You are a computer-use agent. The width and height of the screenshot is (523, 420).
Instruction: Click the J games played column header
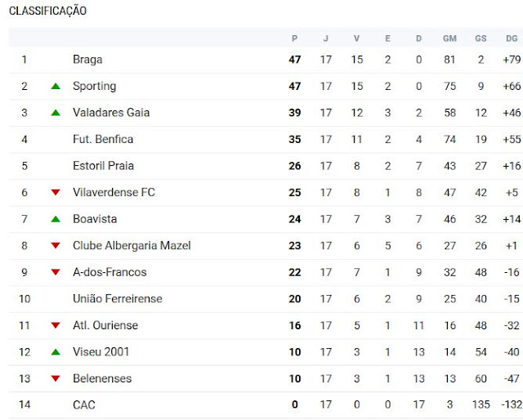tap(326, 38)
